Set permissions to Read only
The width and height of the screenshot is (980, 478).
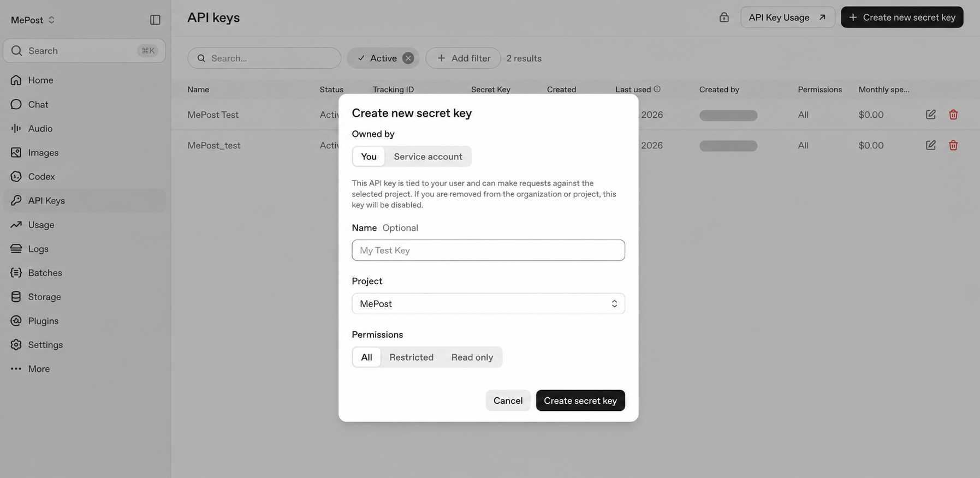(x=472, y=357)
